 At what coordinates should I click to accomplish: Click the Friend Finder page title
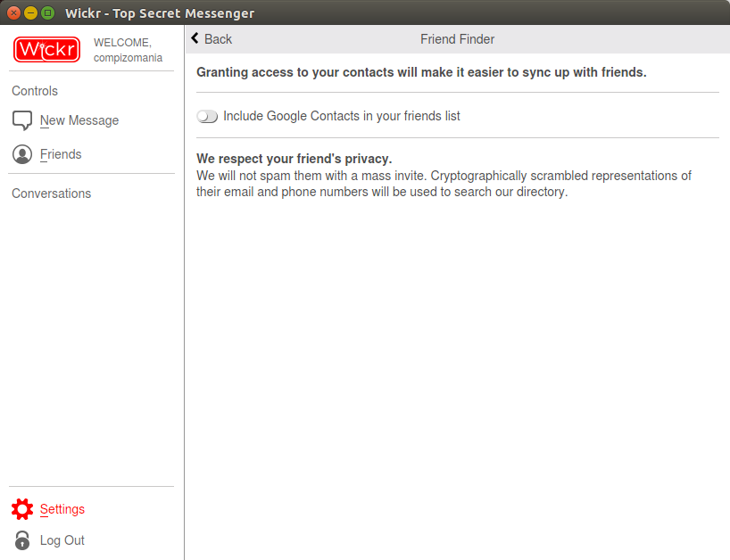(x=457, y=39)
